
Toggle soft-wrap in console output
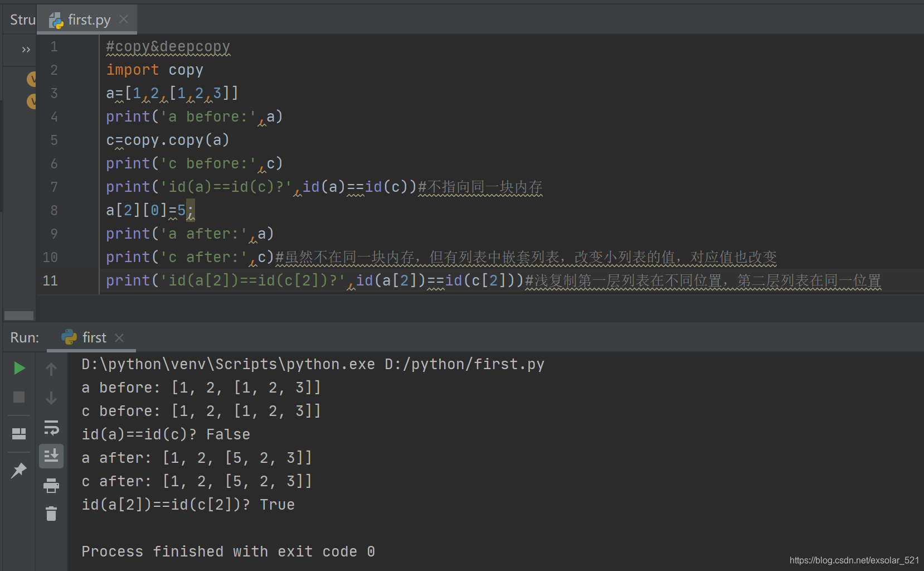(x=51, y=428)
